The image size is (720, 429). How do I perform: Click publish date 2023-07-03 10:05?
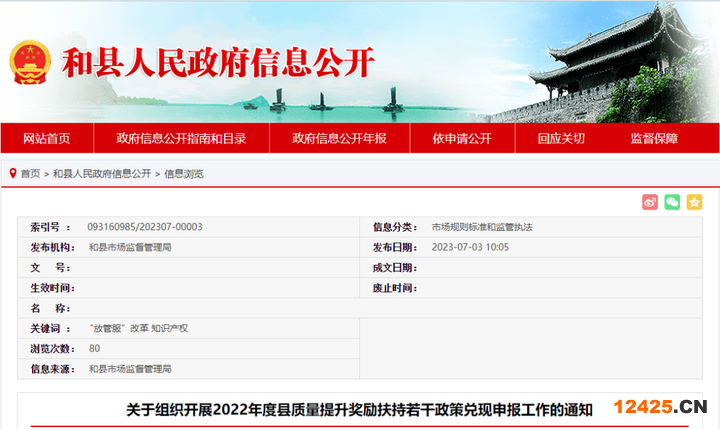pyautogui.click(x=470, y=247)
